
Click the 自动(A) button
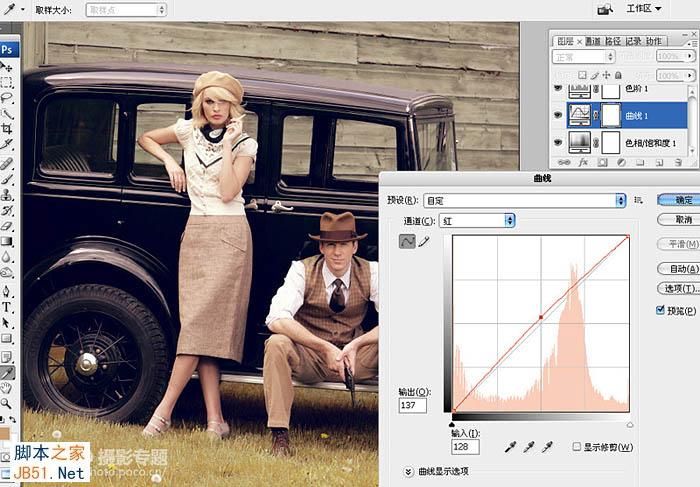(679, 268)
